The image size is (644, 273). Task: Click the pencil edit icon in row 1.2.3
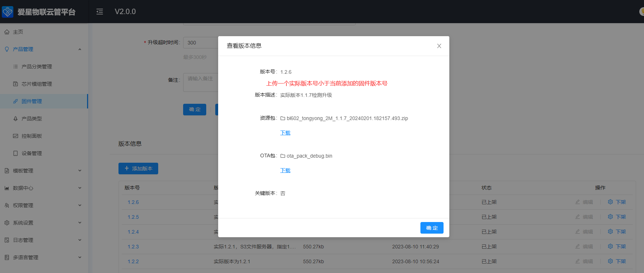tap(578, 247)
